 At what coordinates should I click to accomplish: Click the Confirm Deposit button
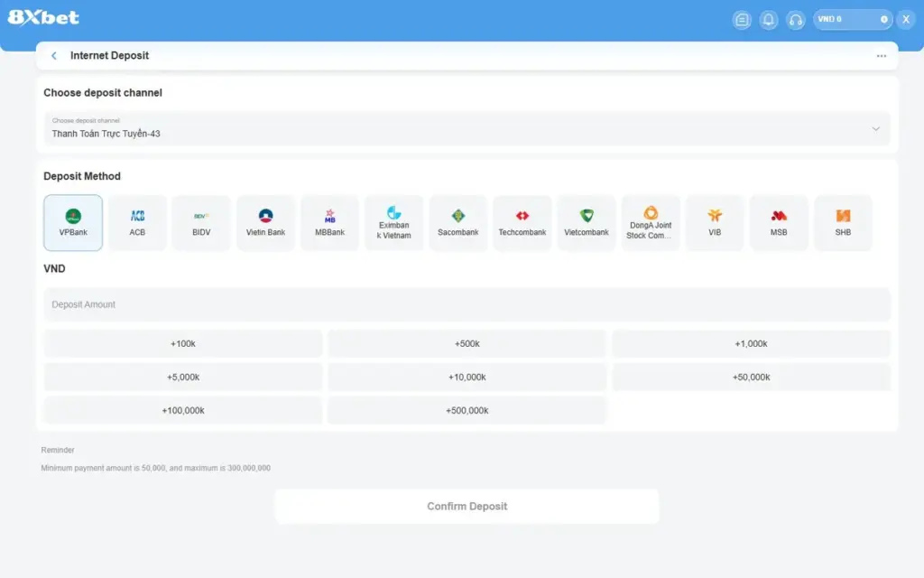(x=467, y=506)
